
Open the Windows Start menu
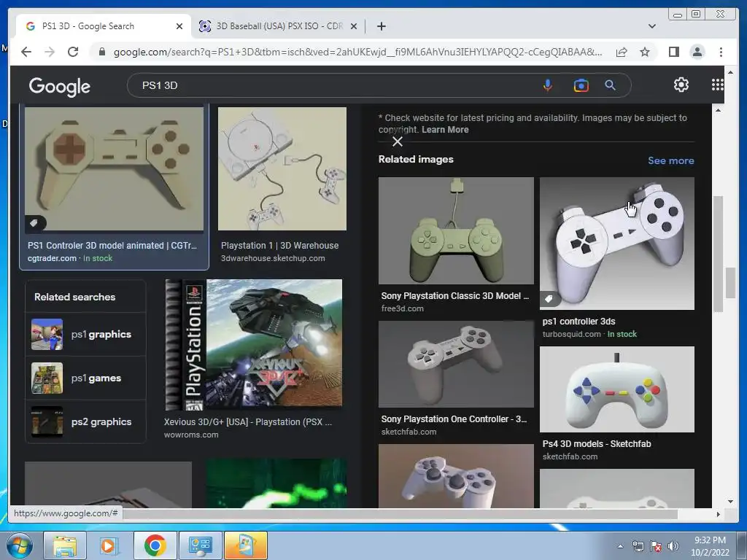pos(20,545)
